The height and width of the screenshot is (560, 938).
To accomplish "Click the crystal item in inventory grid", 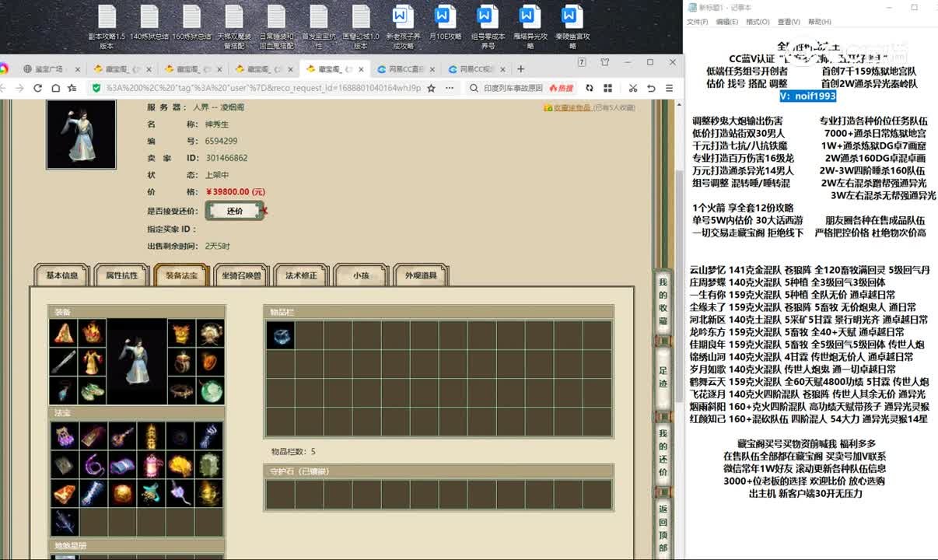I will 280,334.
